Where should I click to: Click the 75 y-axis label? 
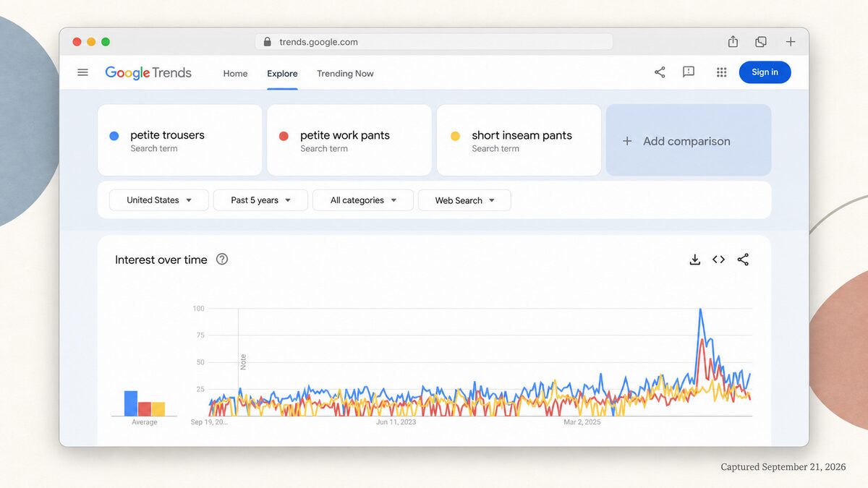[x=200, y=335]
